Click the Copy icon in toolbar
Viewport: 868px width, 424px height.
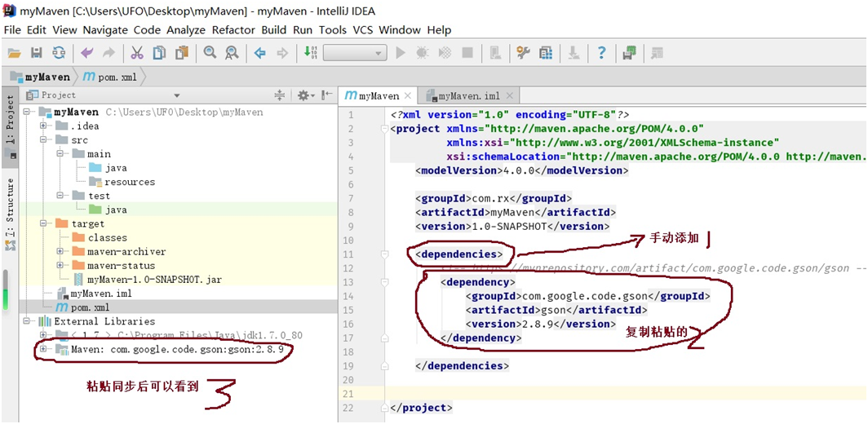point(159,53)
